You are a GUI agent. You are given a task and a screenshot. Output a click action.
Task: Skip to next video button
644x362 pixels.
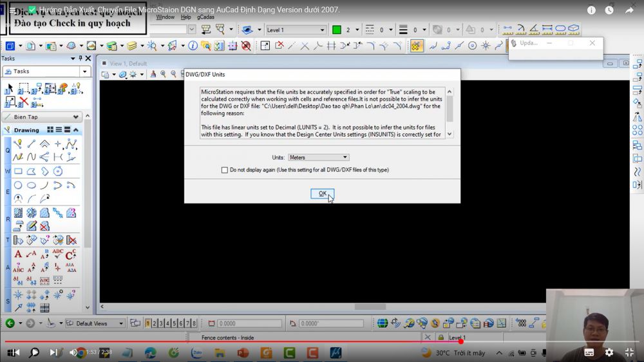pos(53,352)
